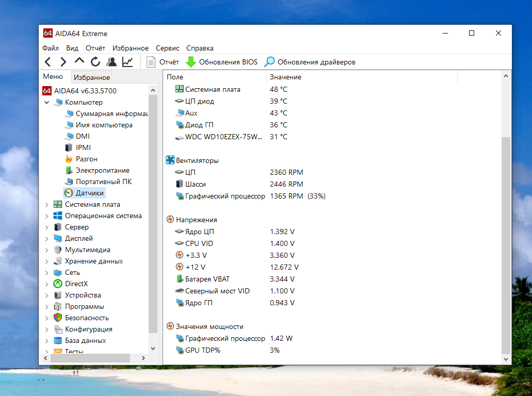Expand the Системная плата tree node

[x=47, y=204]
